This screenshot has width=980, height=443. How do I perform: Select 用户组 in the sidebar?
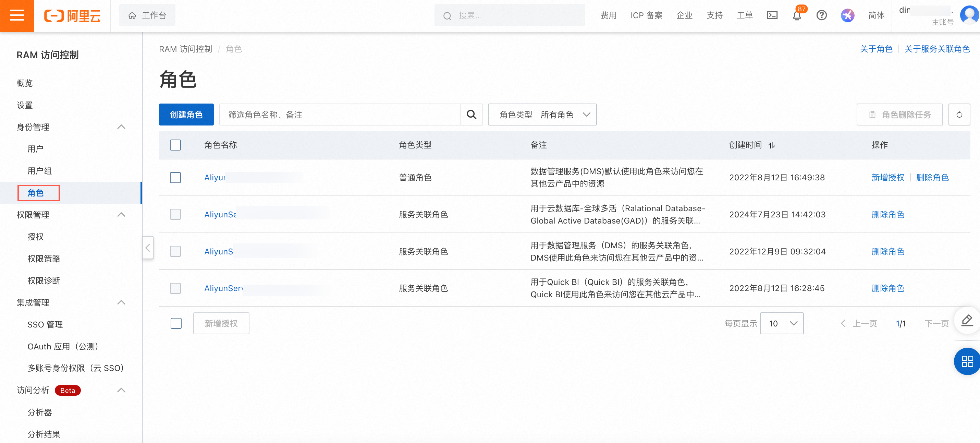point(39,171)
